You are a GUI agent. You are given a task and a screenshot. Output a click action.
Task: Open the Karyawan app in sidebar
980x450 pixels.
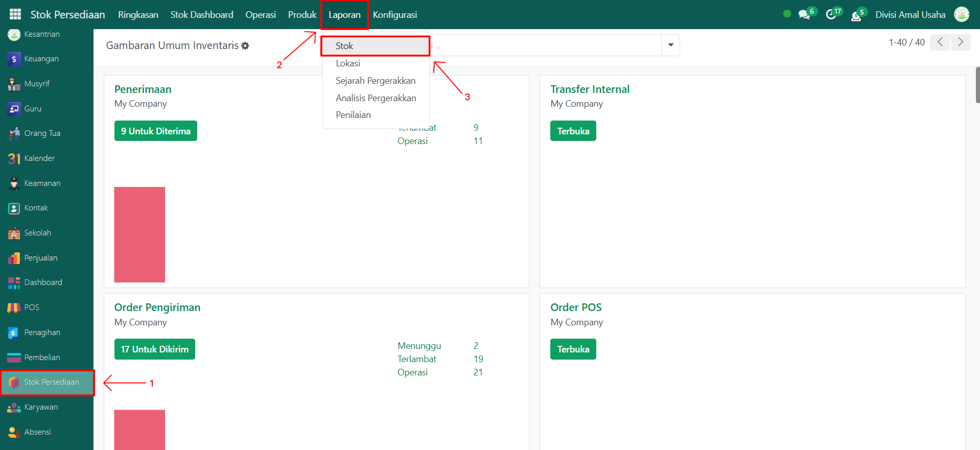(x=41, y=407)
